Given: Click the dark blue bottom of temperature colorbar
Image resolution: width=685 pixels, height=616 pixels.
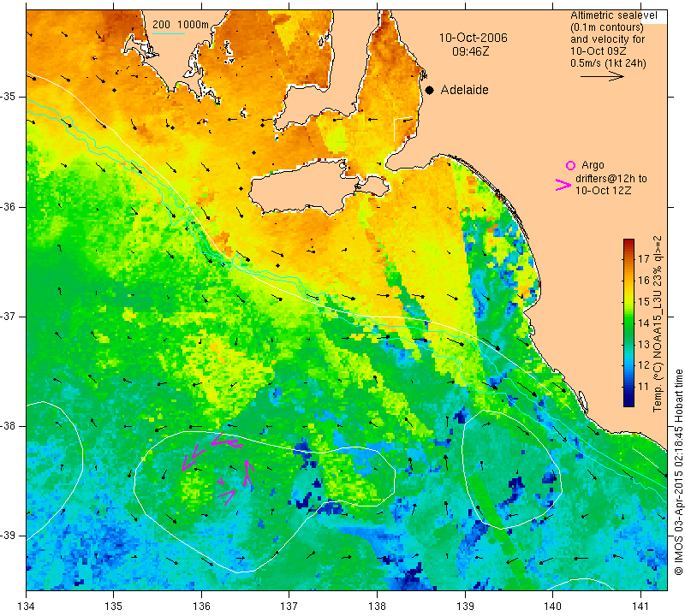Looking at the screenshot, I should click(x=628, y=402).
